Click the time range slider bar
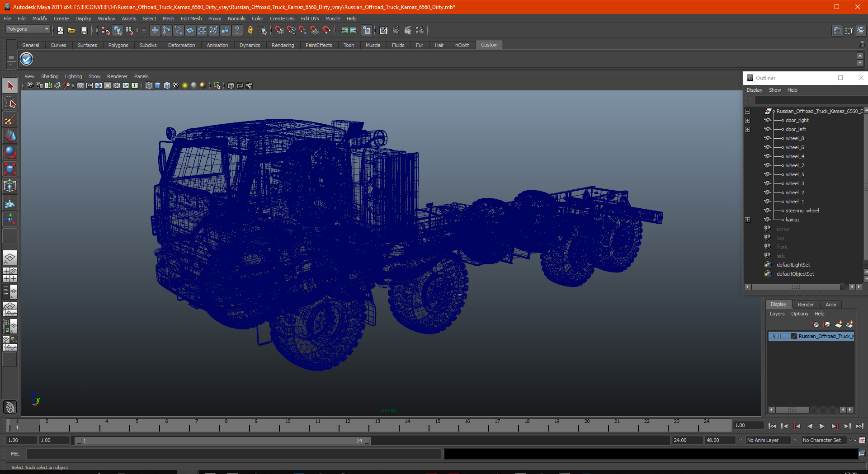868x474 pixels. pyautogui.click(x=222, y=441)
